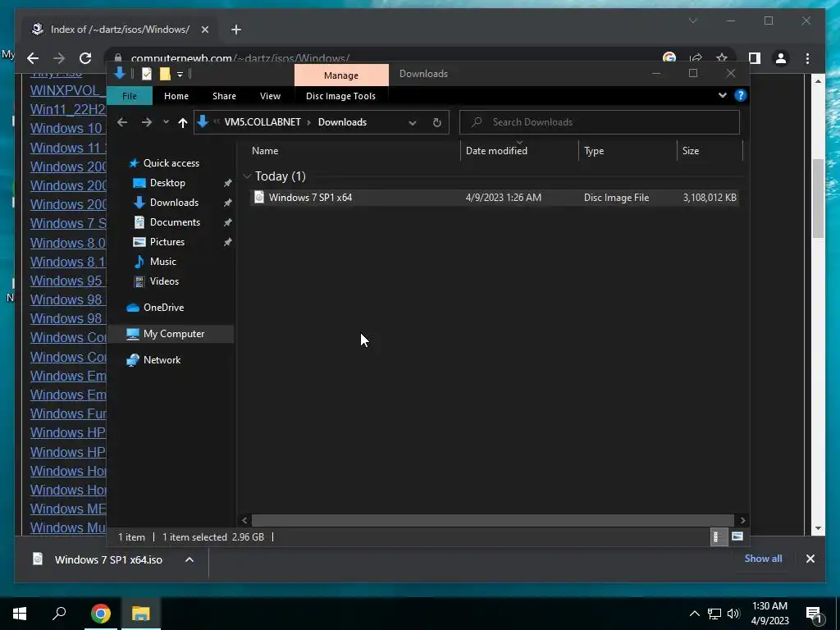Screen dimensions: 840x630
Task: Open Documents in the navigation pane
Action: tap(175, 222)
